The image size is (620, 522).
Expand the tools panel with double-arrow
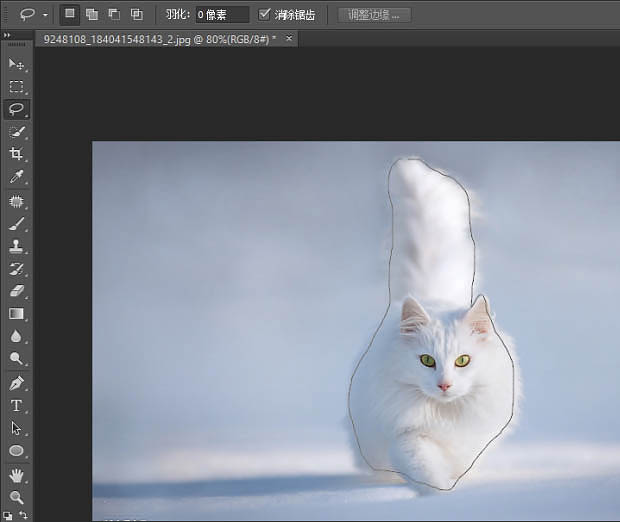point(9,35)
